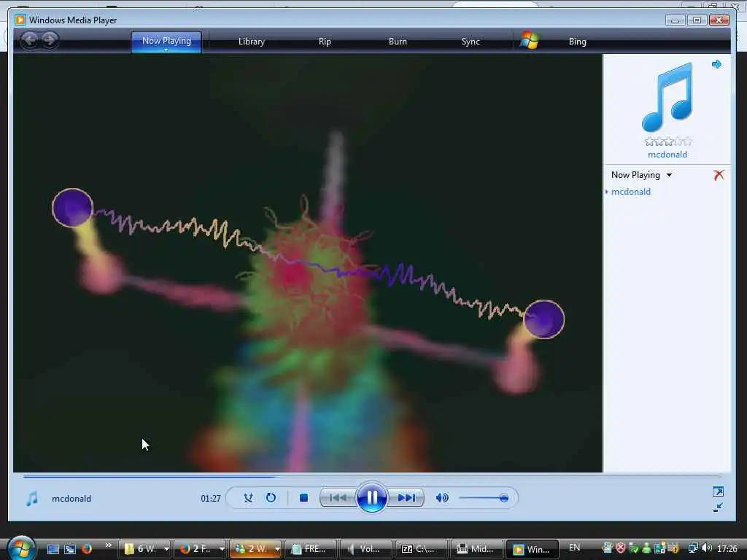Open the Windows Start menu
The image size is (747, 560).
coord(21,548)
